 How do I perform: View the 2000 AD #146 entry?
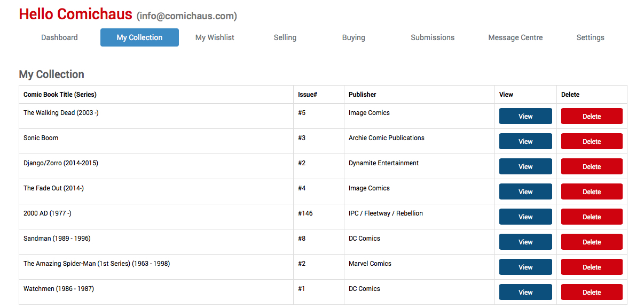525,217
